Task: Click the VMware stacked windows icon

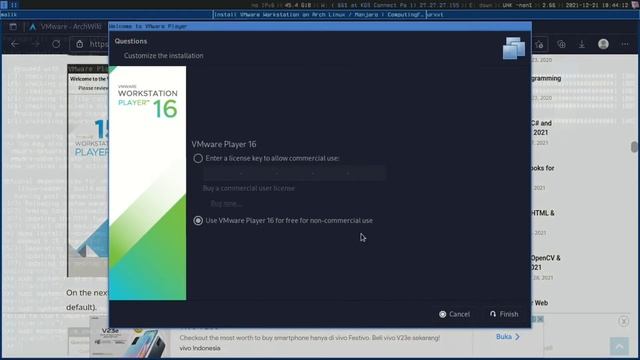Action: (x=513, y=48)
